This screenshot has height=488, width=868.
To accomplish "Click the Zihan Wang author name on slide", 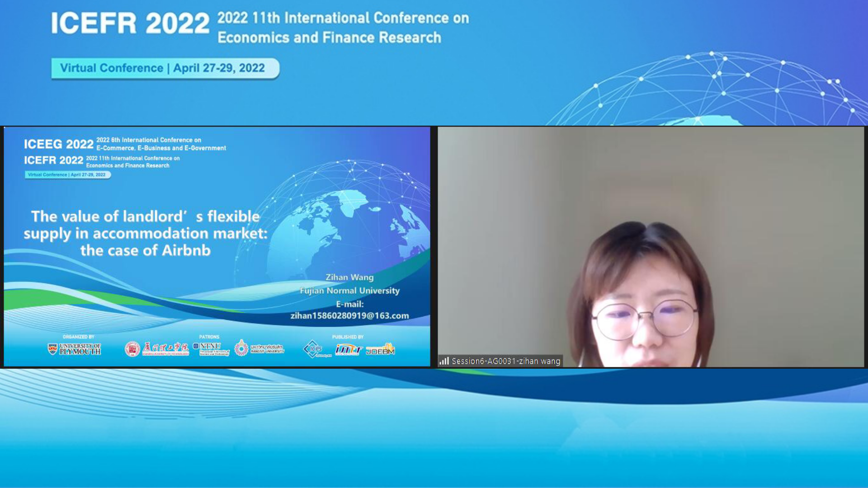I will pos(349,277).
